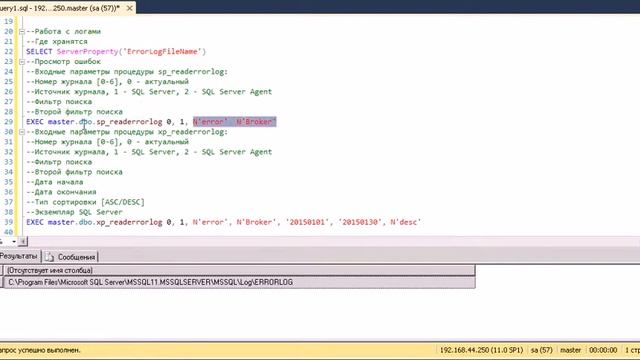Click the Сообщения tab page icon
Screen dimensions: 640x360
coord(49,257)
